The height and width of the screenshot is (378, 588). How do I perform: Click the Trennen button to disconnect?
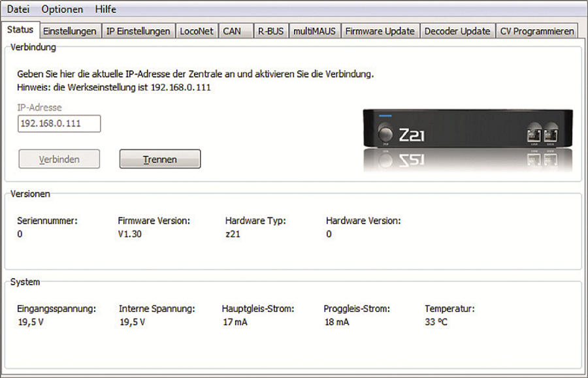pos(159,159)
